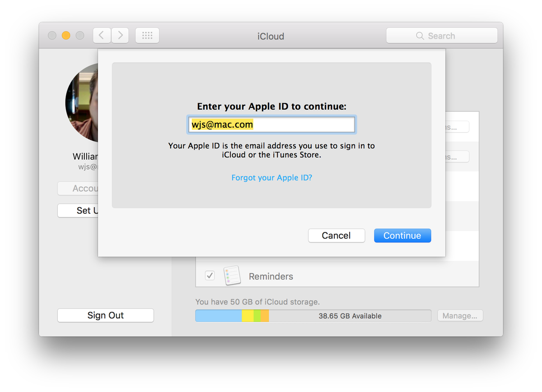Toggle the Reminders checkbox
The height and width of the screenshot is (392, 542).
point(210,276)
